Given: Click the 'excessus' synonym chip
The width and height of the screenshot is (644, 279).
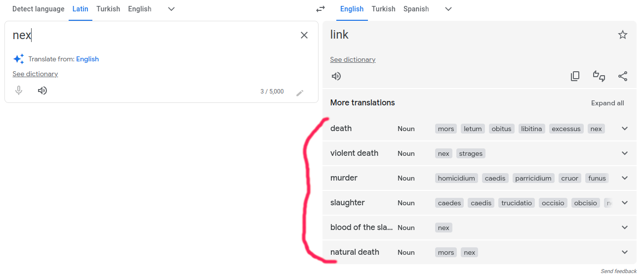Looking at the screenshot, I should click(x=566, y=129).
